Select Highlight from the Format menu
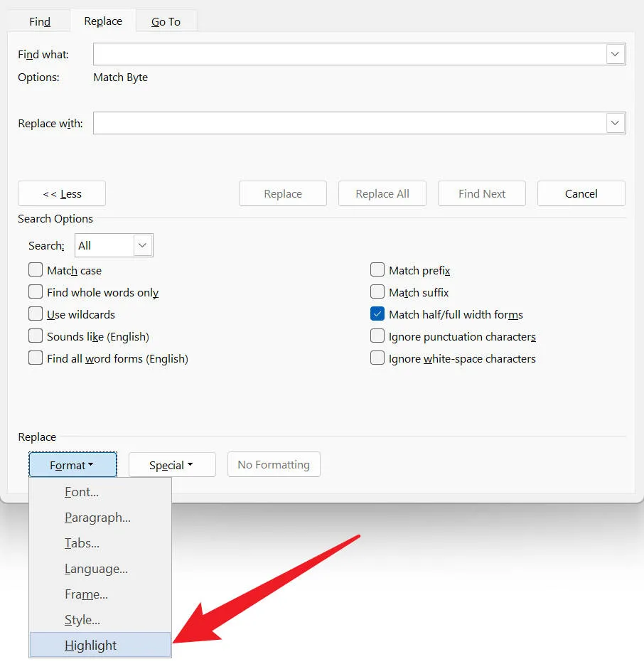 click(90, 645)
